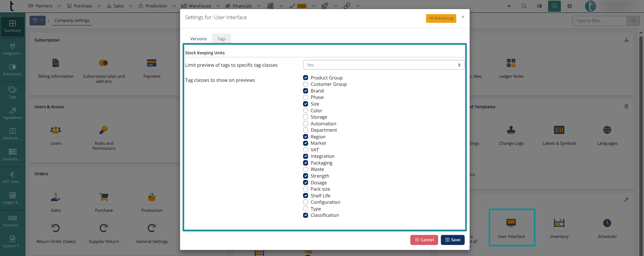Check the Customer Group checkbox

[305, 84]
